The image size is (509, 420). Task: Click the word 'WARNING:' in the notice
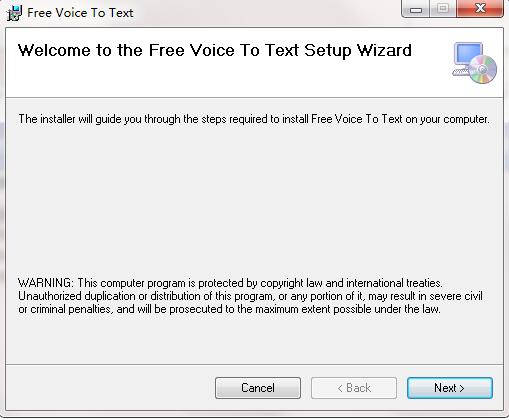45,283
